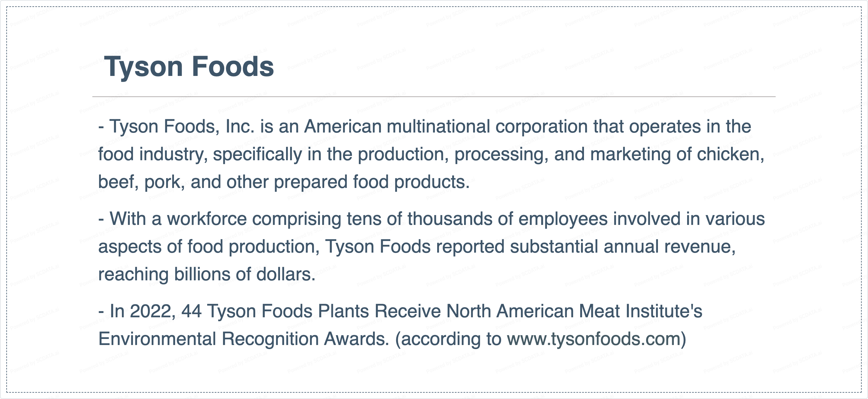The height and width of the screenshot is (399, 868).
Task: Click the word "revenue," in second paragraph
Action: coord(700,247)
